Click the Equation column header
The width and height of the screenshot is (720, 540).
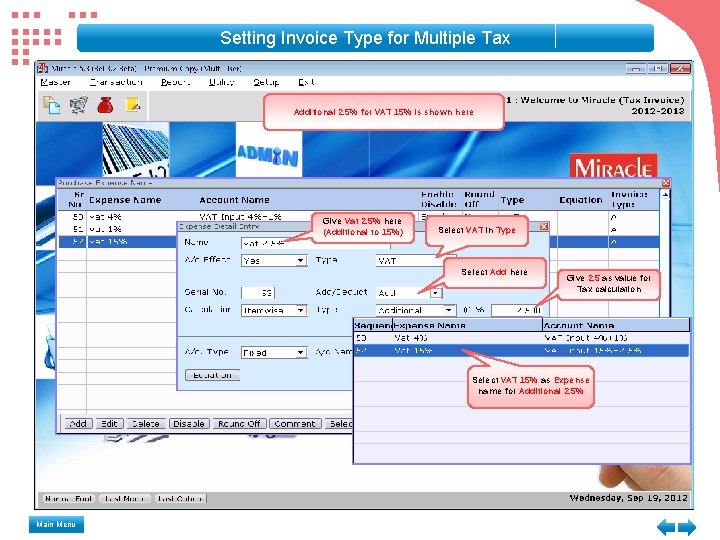580,200
